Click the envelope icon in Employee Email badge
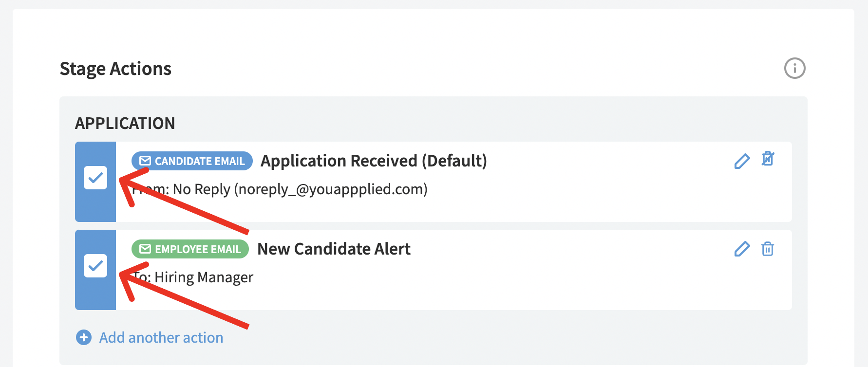The height and width of the screenshot is (367, 868). pos(145,249)
